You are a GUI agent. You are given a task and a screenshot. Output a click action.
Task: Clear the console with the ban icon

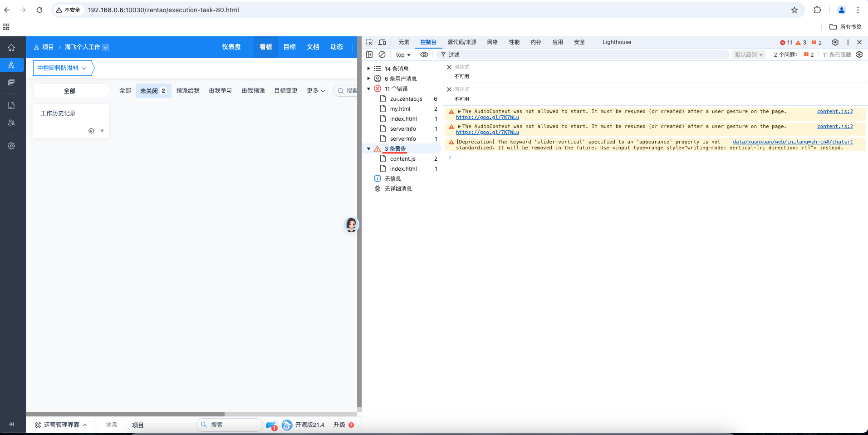[x=382, y=54]
